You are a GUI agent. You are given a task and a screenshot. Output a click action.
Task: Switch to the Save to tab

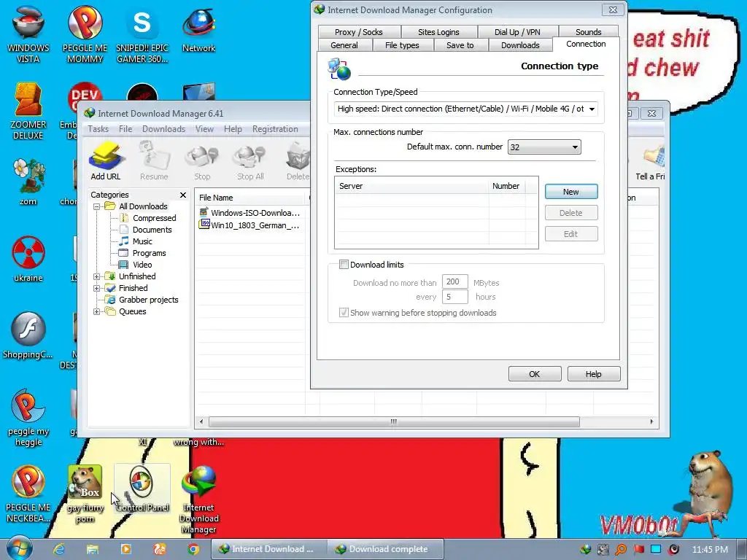pos(460,45)
